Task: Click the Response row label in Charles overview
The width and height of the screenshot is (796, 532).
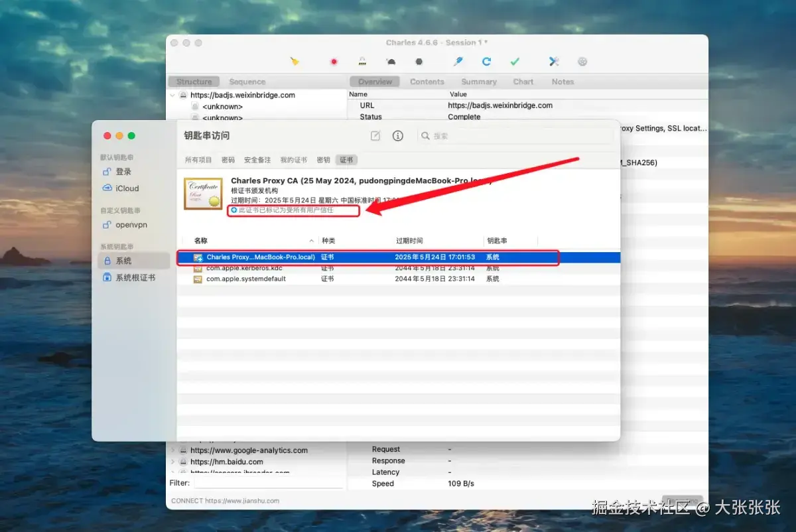Action: pos(389,461)
